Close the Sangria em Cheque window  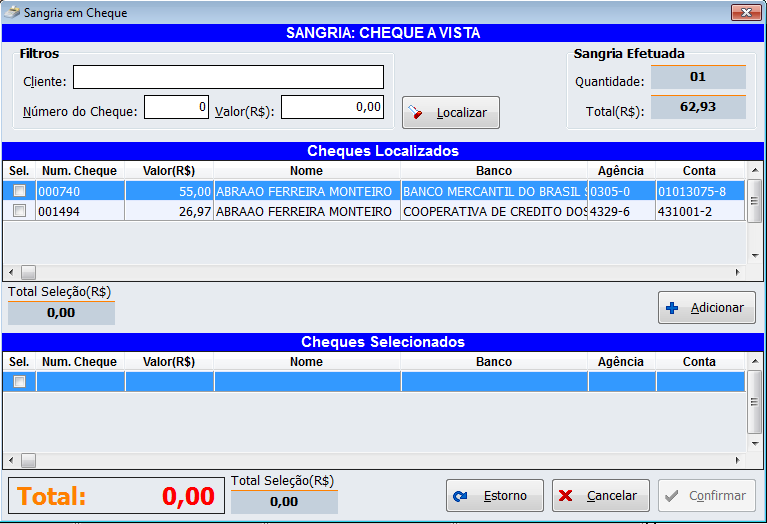tap(746, 13)
